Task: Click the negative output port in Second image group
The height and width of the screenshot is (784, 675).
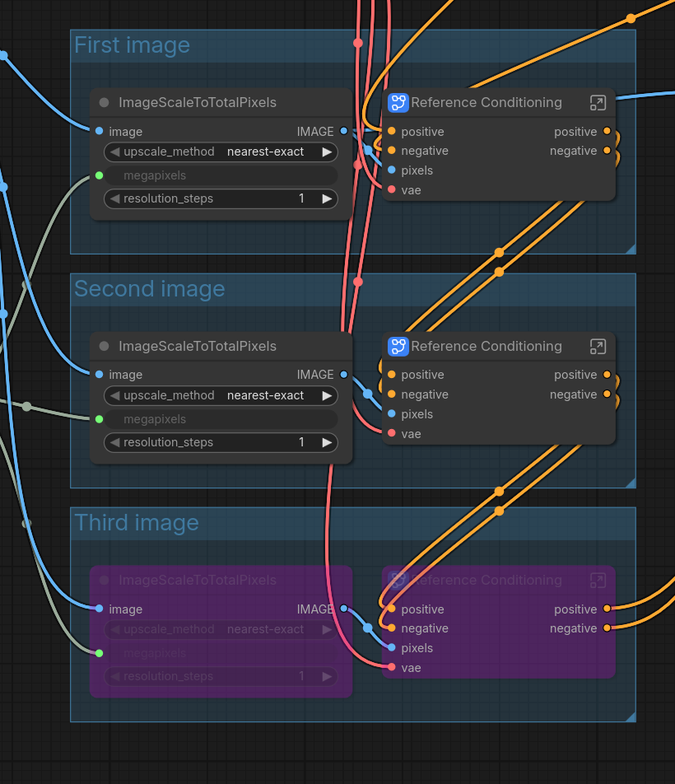Action: point(607,394)
